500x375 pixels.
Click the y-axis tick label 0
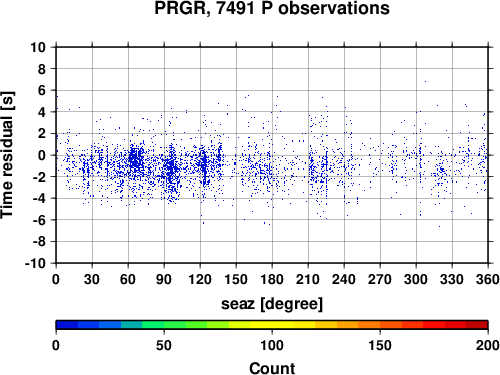tap(42, 155)
